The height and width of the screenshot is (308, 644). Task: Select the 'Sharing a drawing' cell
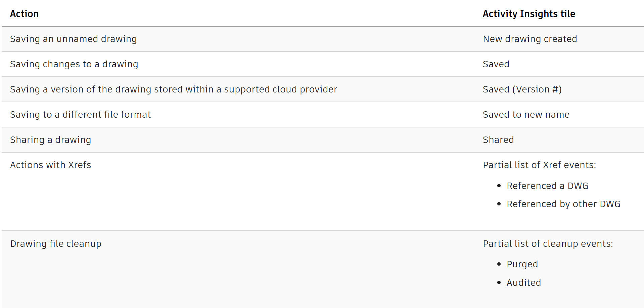50,140
